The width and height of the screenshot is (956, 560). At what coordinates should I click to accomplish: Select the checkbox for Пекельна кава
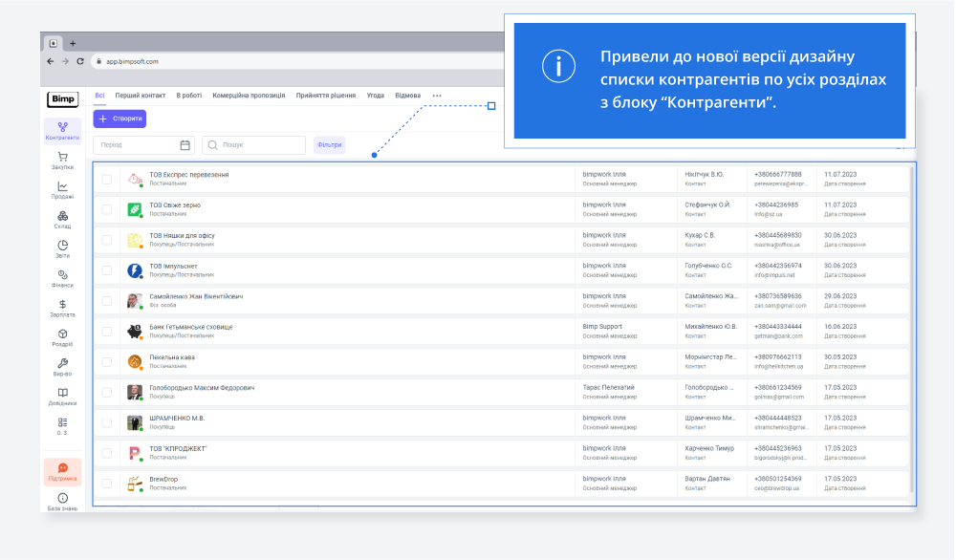point(107,362)
